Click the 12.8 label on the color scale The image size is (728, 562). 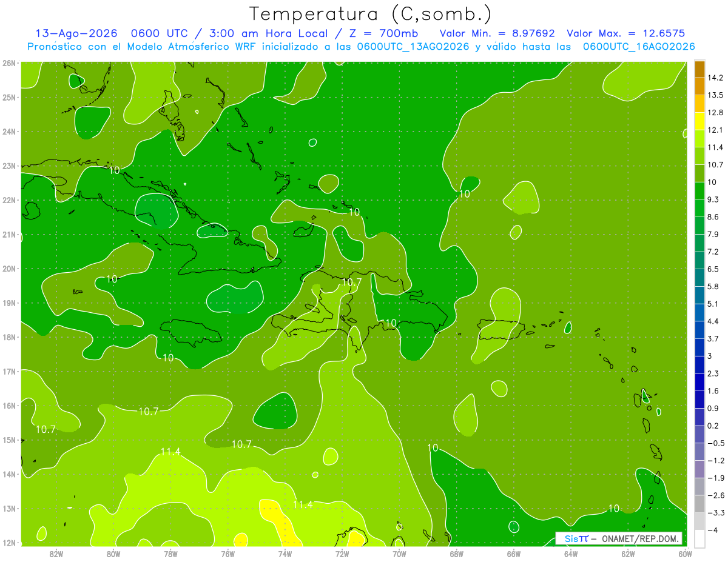[x=715, y=113]
